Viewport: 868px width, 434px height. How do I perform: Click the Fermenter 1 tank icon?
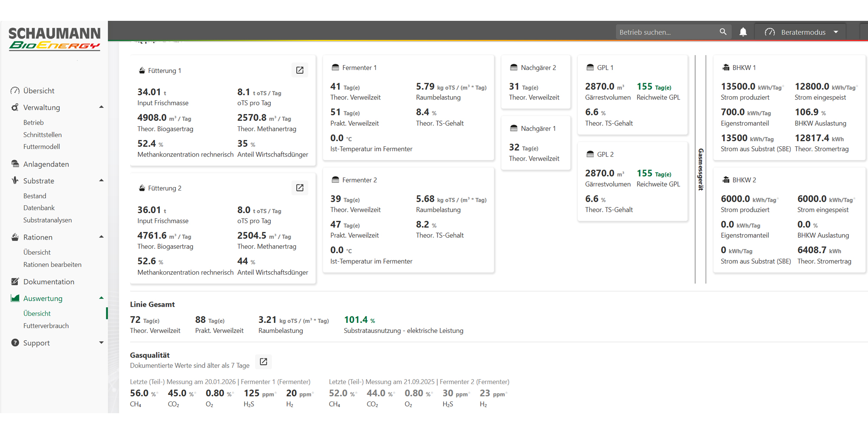(335, 68)
